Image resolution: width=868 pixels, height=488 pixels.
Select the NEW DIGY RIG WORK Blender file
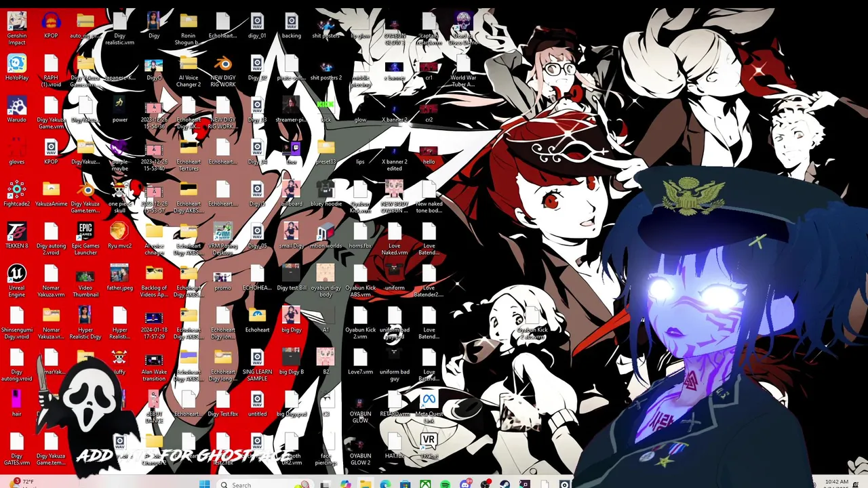222,71
